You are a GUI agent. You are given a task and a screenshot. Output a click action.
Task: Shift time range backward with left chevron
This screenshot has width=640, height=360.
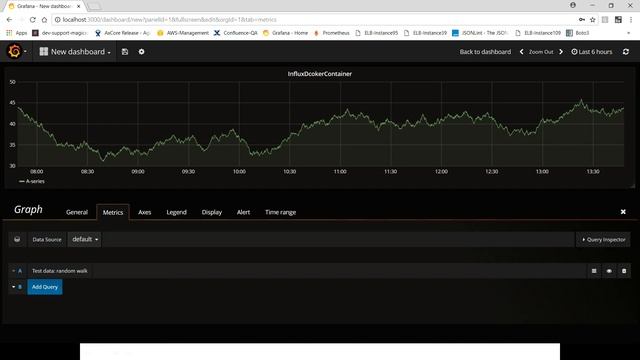coord(521,52)
